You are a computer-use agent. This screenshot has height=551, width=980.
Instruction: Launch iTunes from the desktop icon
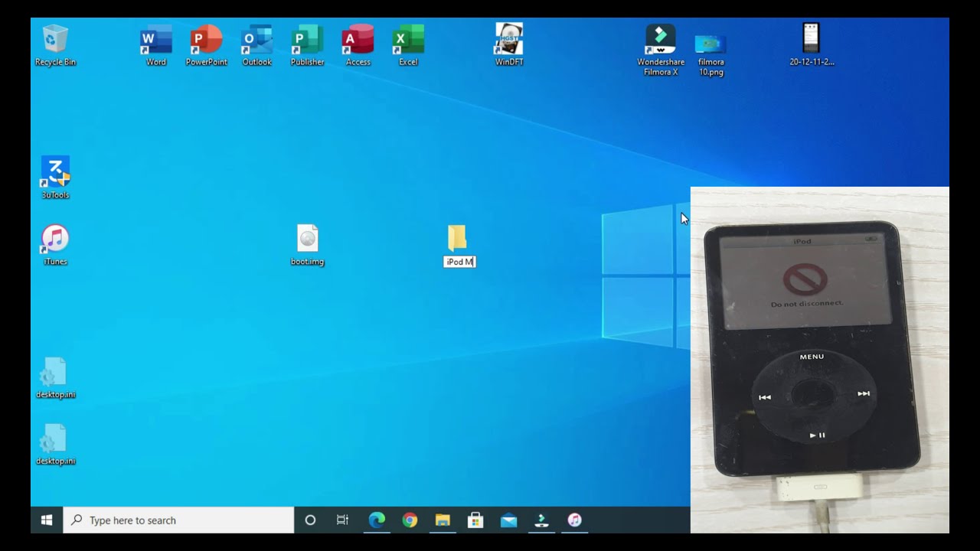[x=55, y=246]
